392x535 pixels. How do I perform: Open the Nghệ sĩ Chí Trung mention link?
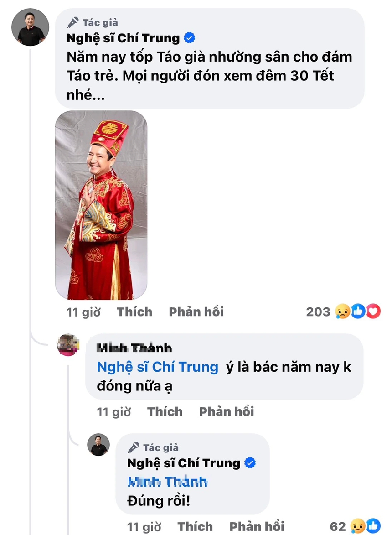(158, 367)
